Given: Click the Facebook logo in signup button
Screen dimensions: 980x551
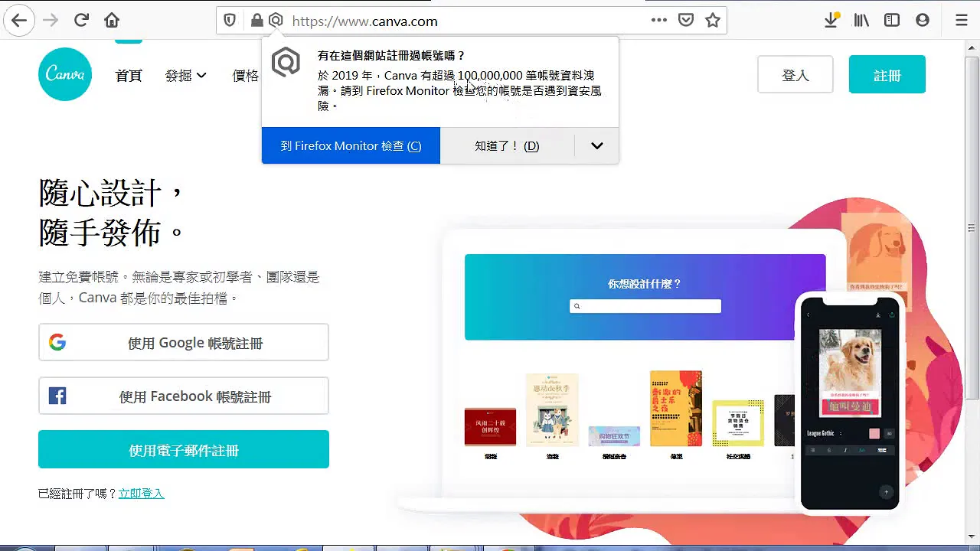Looking at the screenshot, I should (57, 396).
